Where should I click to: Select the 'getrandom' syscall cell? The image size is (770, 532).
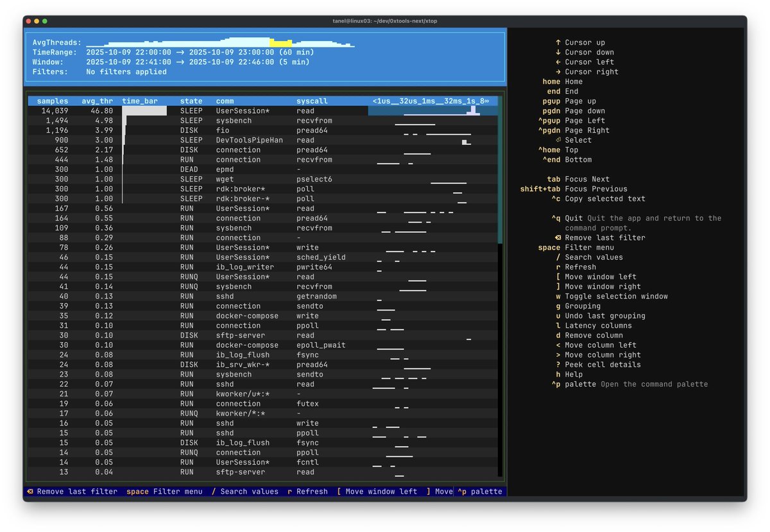[316, 296]
